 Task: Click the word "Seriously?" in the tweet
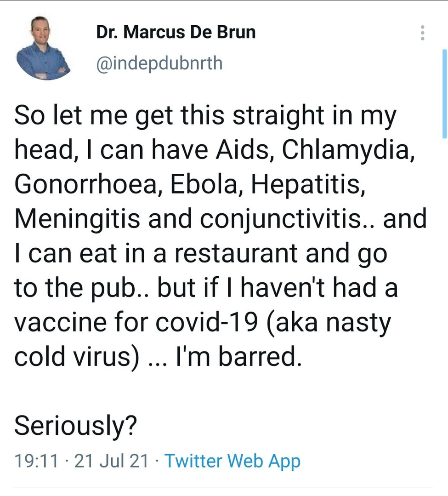click(76, 426)
